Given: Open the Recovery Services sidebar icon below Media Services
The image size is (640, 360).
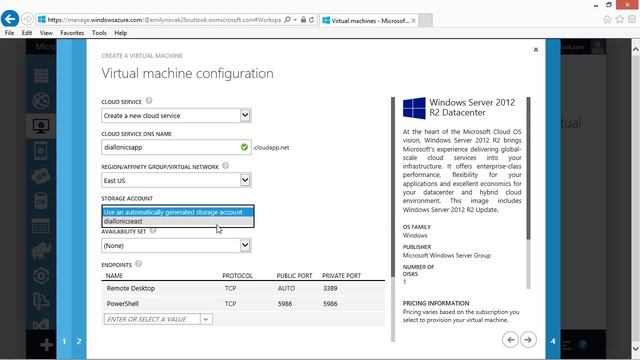Looking at the screenshot, I should pyautogui.click(x=41, y=301).
